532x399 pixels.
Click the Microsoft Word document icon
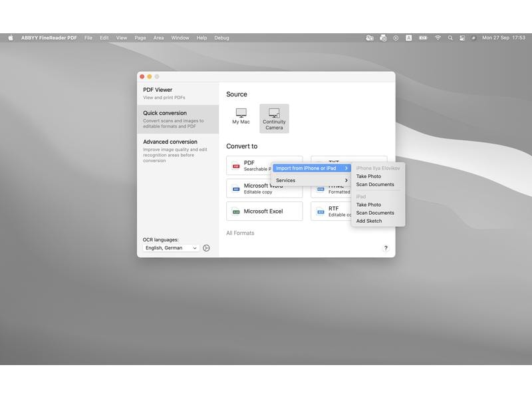tap(236, 189)
